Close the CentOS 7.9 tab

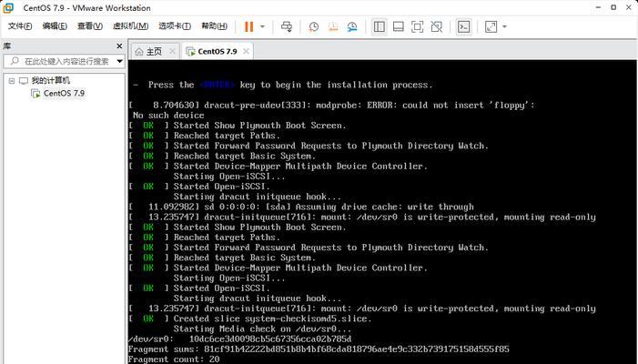(246, 51)
